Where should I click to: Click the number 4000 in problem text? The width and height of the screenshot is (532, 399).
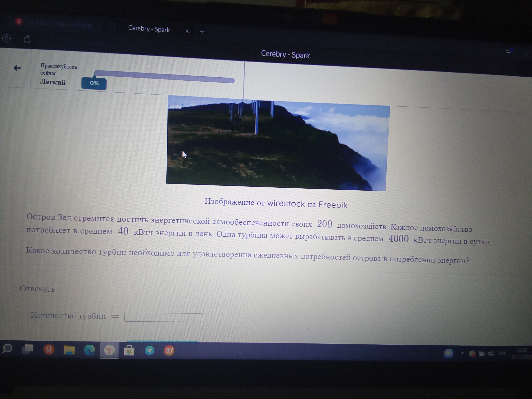click(399, 239)
